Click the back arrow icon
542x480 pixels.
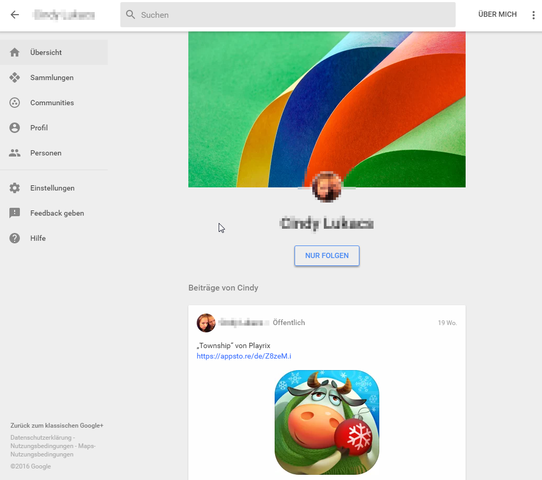15,15
